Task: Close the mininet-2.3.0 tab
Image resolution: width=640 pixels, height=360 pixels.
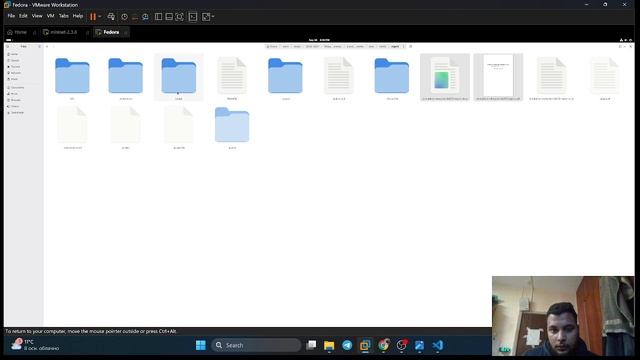Action: point(87,32)
